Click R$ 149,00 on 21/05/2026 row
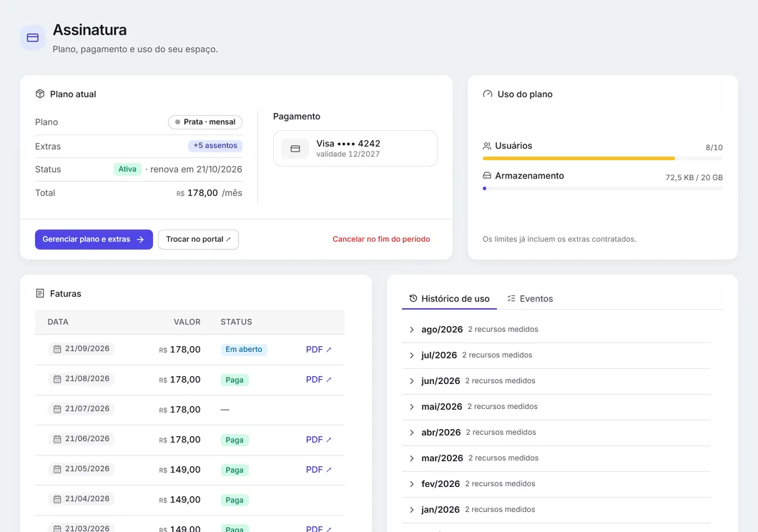The image size is (758, 532). coord(179,470)
